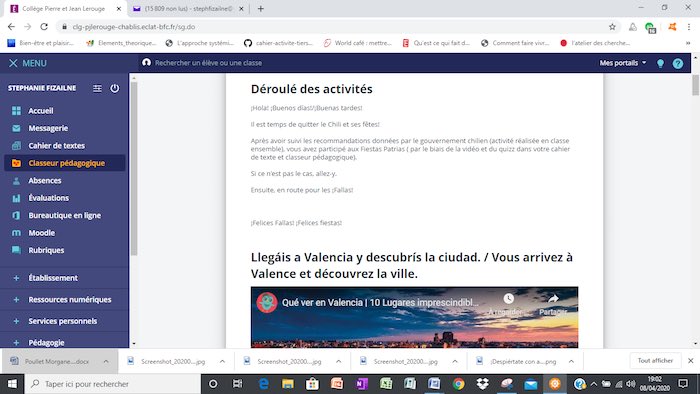
Task: Click the browser back arrow
Action: click(x=11, y=27)
